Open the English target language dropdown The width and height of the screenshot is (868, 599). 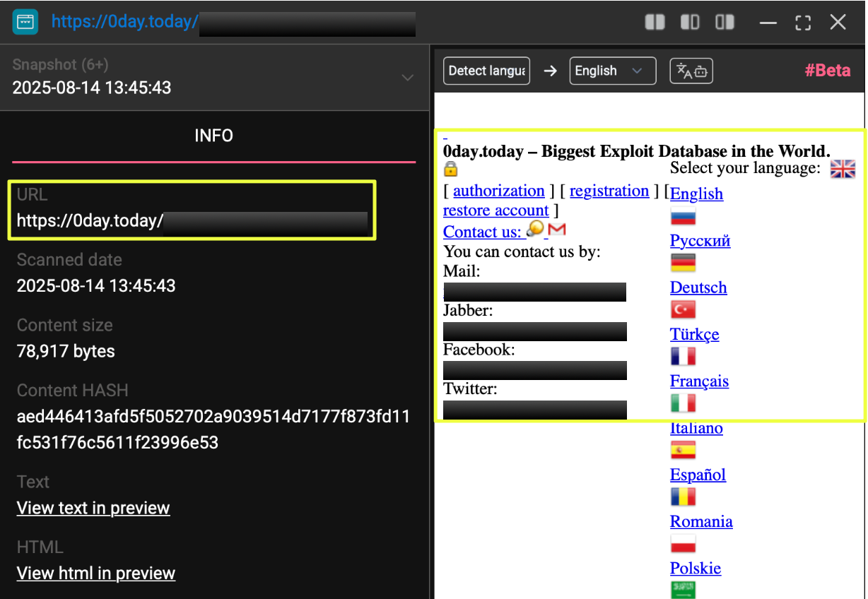612,71
